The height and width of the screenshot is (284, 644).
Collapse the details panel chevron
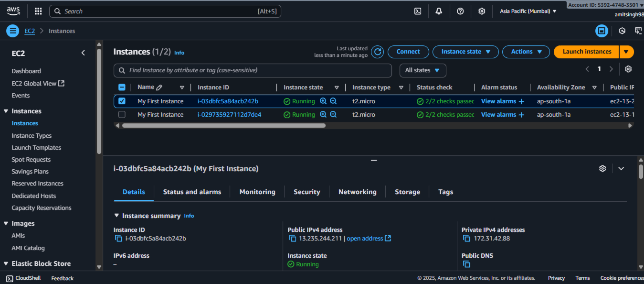621,168
